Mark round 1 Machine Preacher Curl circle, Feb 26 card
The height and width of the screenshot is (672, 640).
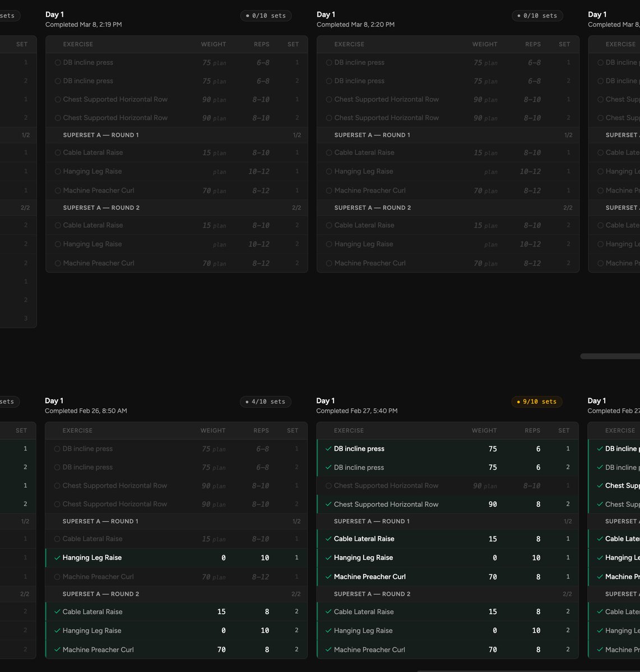pyautogui.click(x=57, y=577)
